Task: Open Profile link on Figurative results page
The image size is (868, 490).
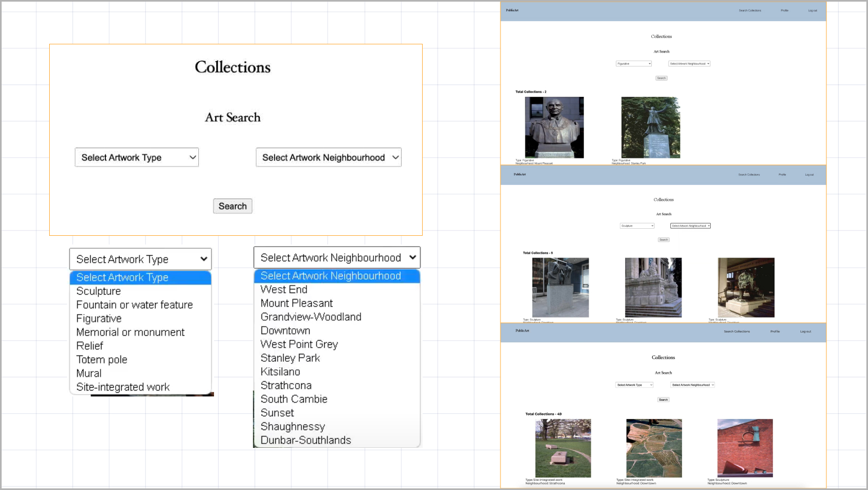Action: [784, 11]
